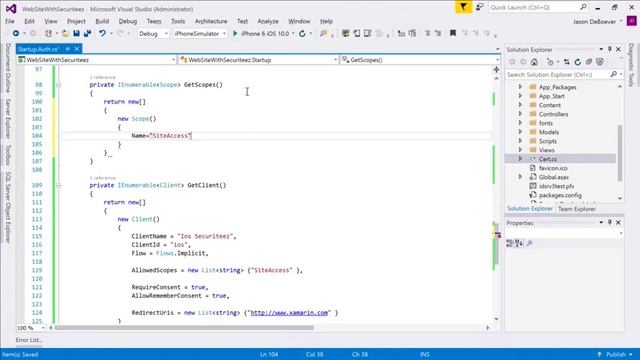Click the Publish button in status bar
Viewport: 640px width, 360px height.
pos(616,354)
